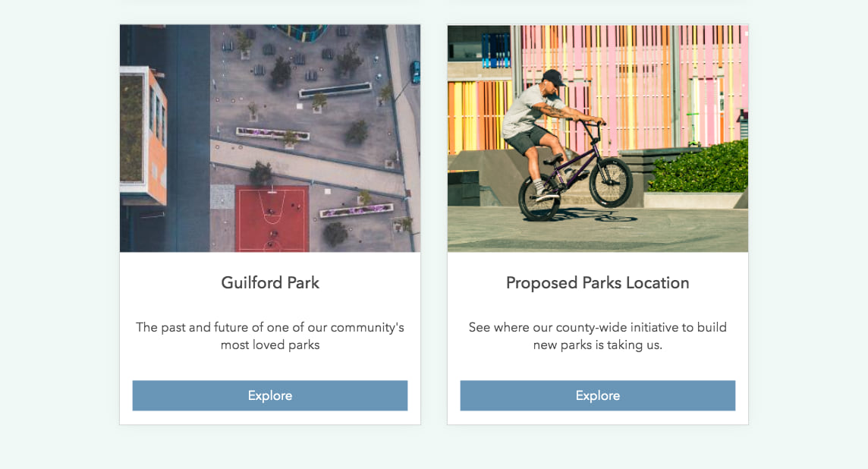868x469 pixels.
Task: Select the county-wide initiative description text
Action: (x=598, y=336)
